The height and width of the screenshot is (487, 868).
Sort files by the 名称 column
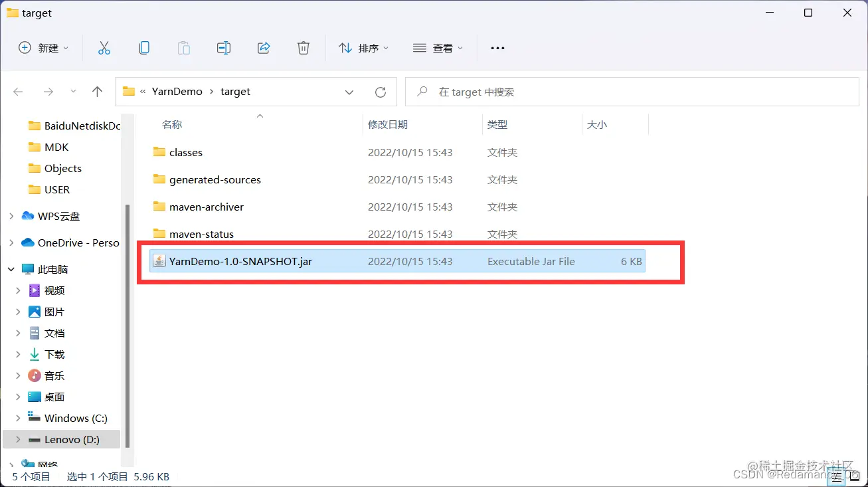171,124
